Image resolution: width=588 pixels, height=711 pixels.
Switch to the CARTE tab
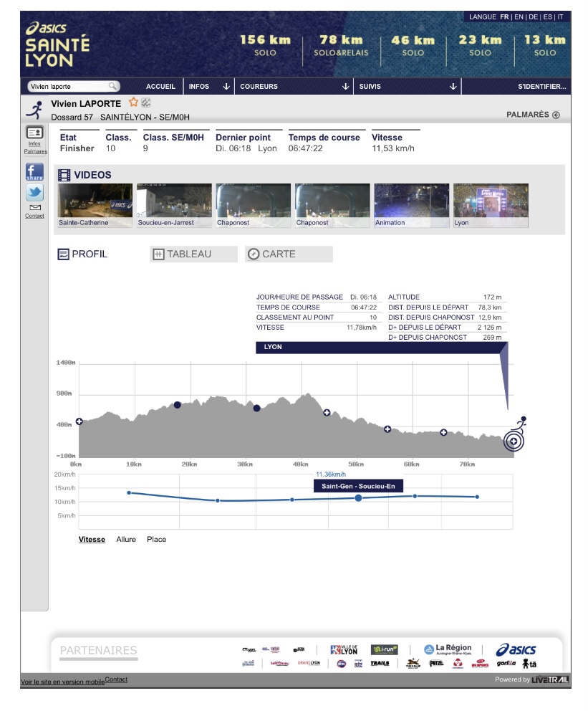coord(289,254)
